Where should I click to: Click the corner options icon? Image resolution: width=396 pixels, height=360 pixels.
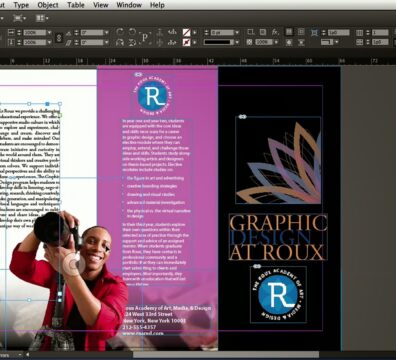[314, 33]
